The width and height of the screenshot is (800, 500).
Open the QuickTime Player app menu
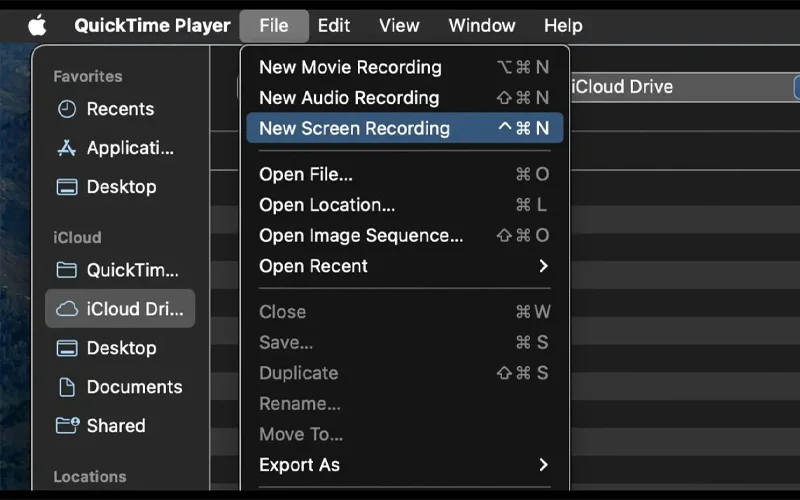[x=152, y=26]
